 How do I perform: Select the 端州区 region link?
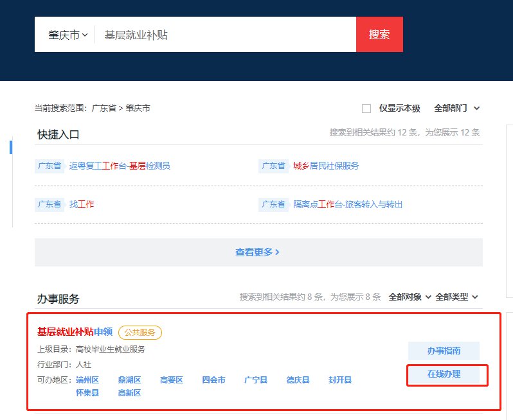point(87,380)
